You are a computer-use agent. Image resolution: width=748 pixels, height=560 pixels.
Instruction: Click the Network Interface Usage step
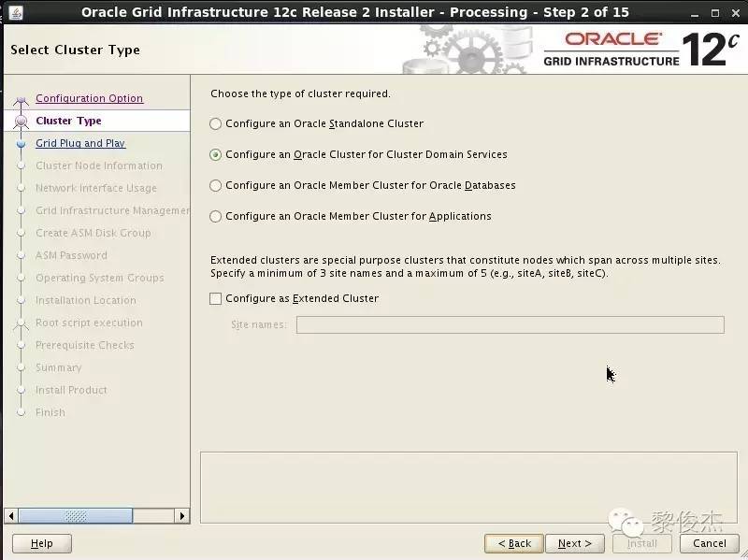pos(96,188)
